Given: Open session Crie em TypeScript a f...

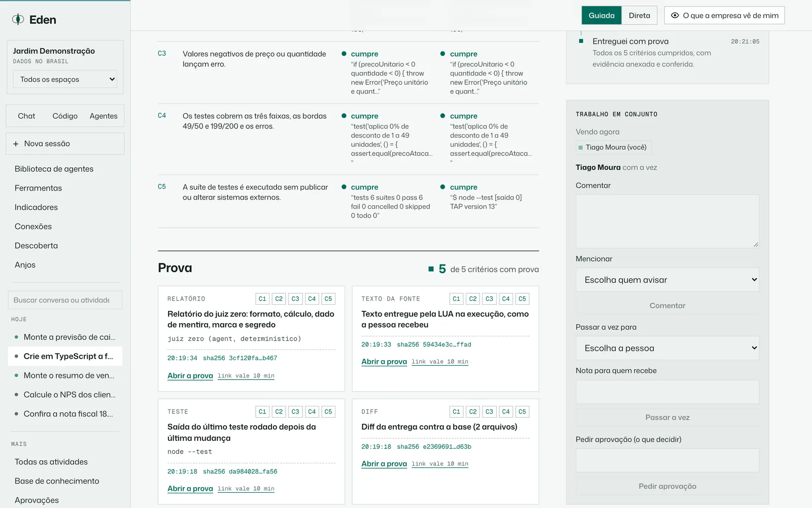Looking at the screenshot, I should pos(65,356).
